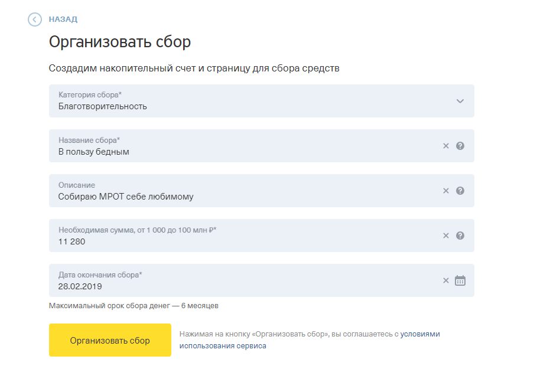Clear the Дата окончания field with the X
This screenshot has width=537, height=392.
point(446,280)
